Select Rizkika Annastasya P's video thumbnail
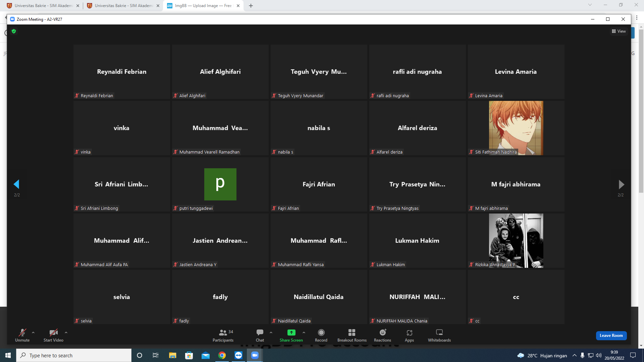 tap(516, 241)
